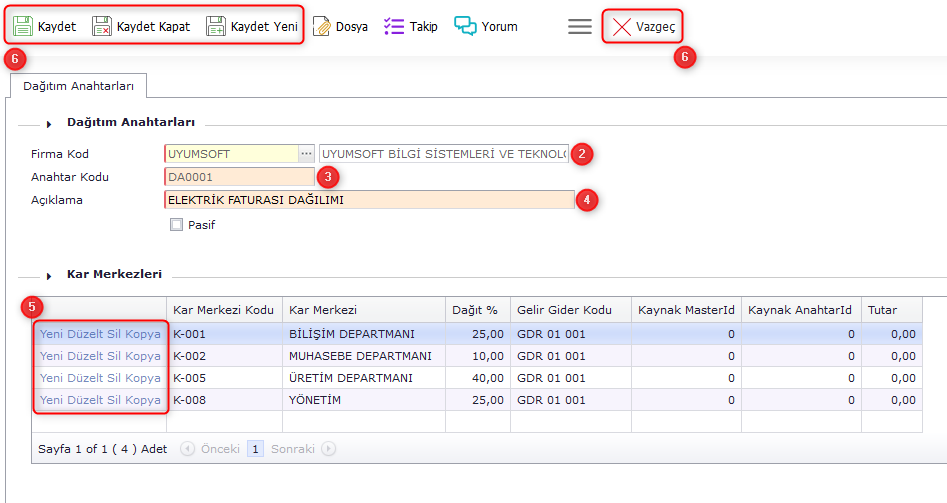Open the Yorum comments icon

[x=465, y=26]
